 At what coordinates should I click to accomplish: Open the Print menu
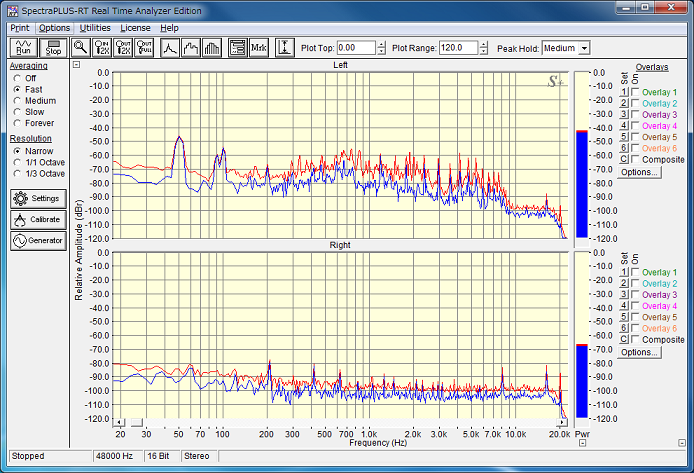pyautogui.click(x=20, y=28)
